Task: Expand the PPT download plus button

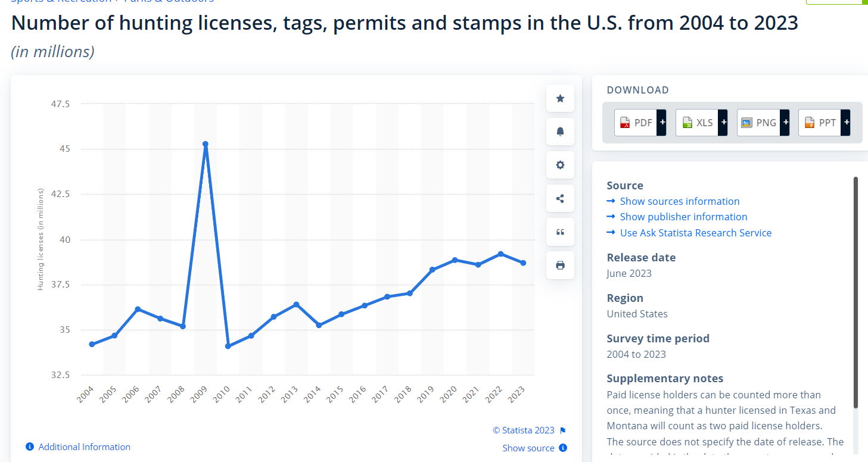Action: coord(847,123)
